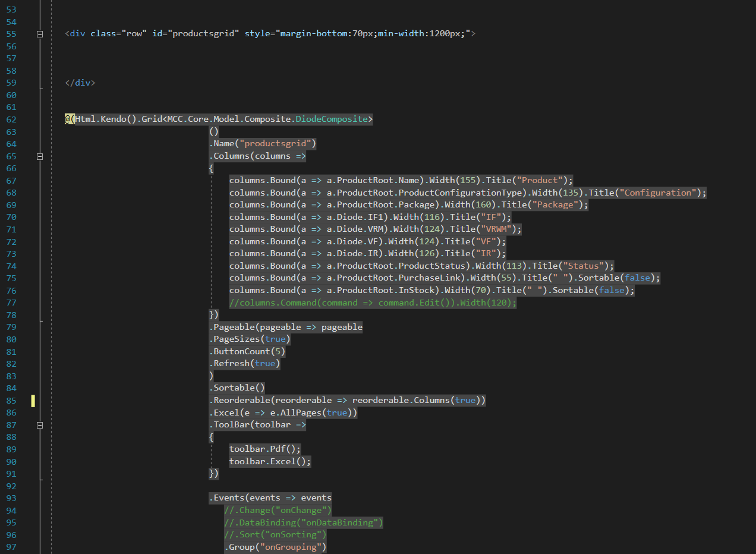Screen dimensions: 756x554
Task: Click the .Sortable() call on line 84
Action: click(237, 388)
